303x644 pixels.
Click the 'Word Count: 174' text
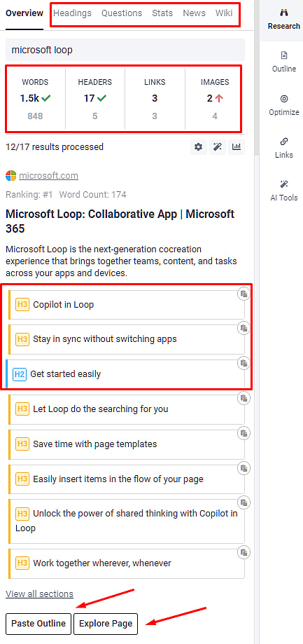coord(92,194)
